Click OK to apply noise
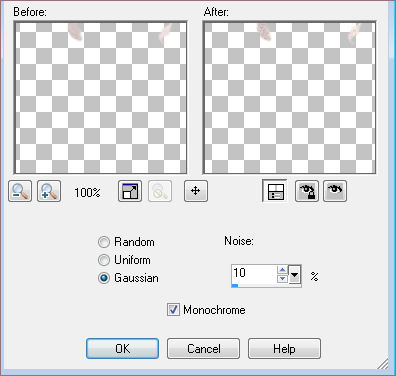This screenshot has height=376, width=396. tap(122, 349)
